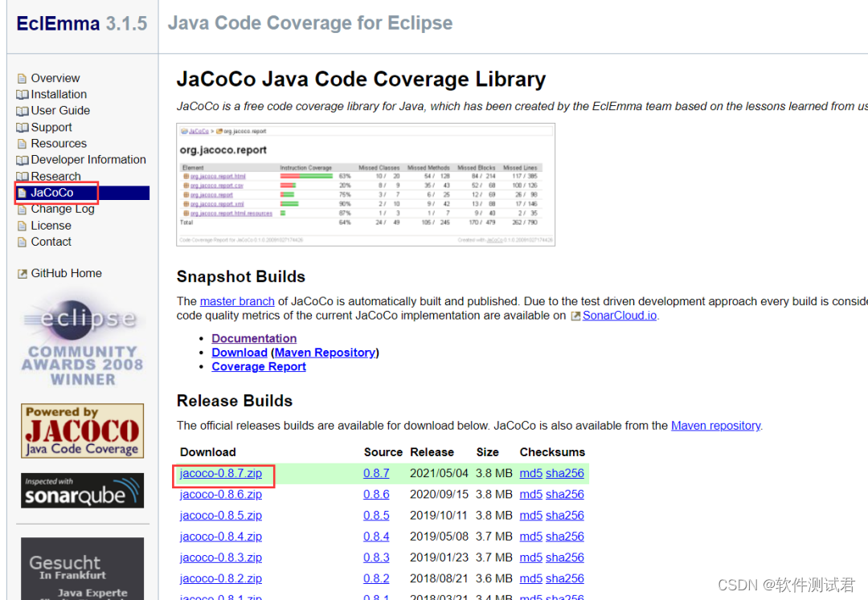868x600 pixels.
Task: Open the Overview menu item
Action: point(55,78)
